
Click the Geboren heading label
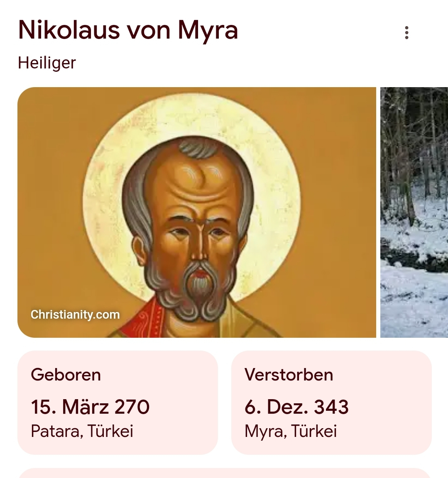[66, 375]
